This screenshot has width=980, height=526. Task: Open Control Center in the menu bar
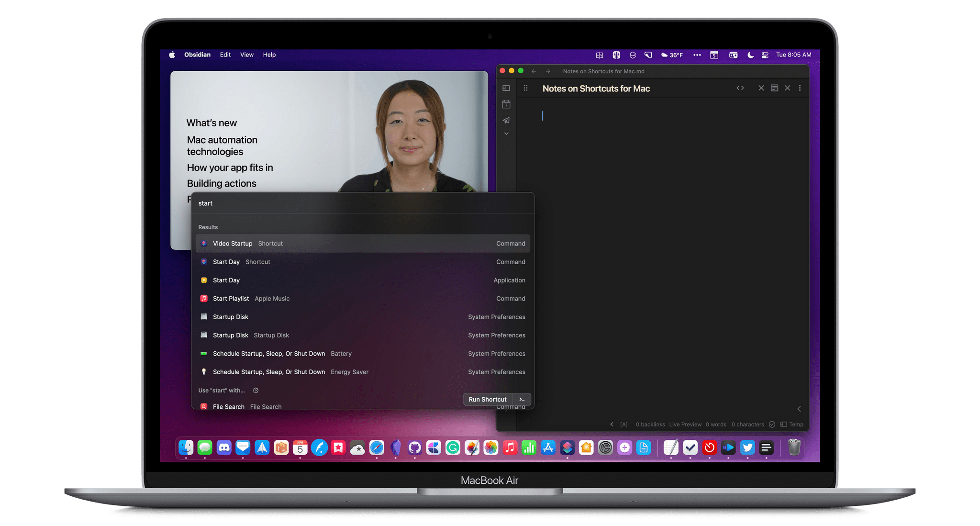pos(765,55)
